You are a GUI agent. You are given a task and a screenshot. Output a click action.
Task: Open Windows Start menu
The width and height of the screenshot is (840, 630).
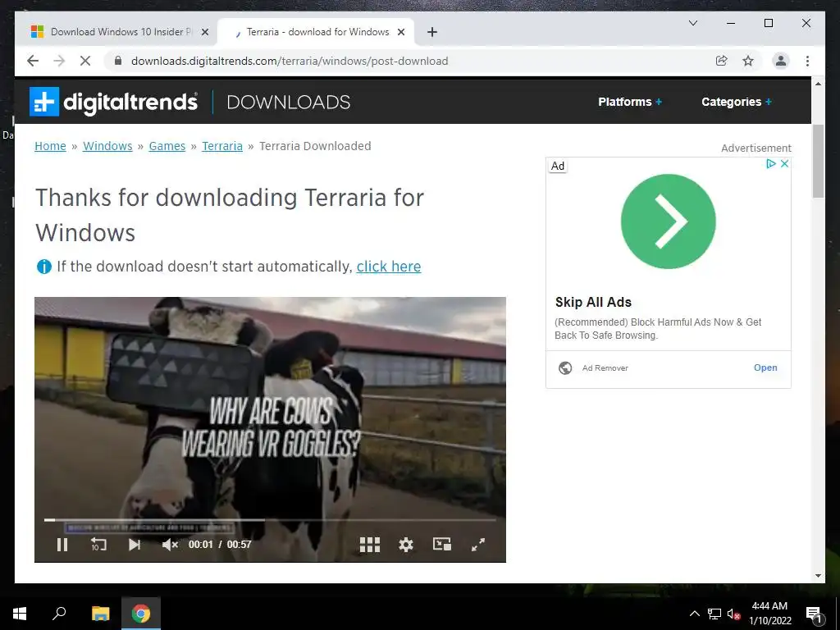point(20,614)
